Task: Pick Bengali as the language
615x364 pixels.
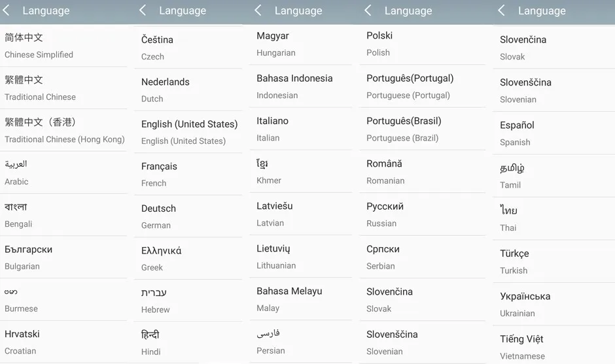Action: click(x=63, y=215)
